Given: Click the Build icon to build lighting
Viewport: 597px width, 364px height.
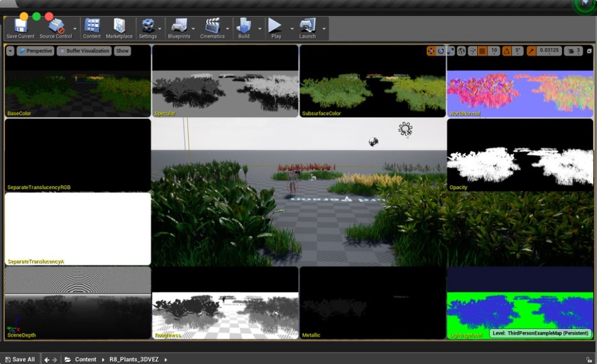Looking at the screenshot, I should [244, 25].
